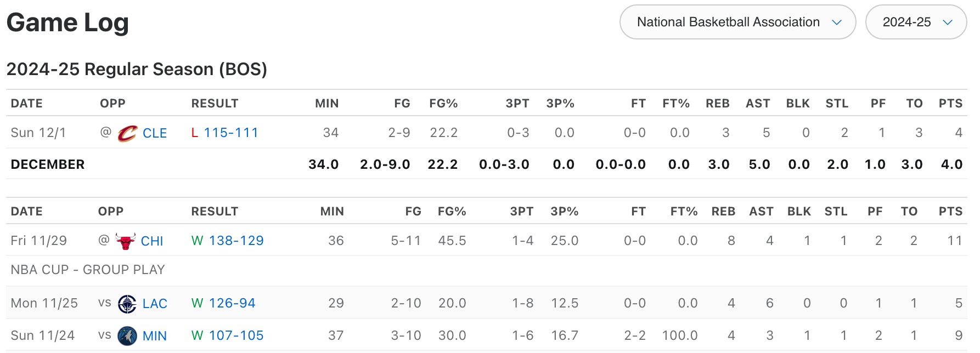Open the 2024-25 season dropdown

click(x=915, y=22)
